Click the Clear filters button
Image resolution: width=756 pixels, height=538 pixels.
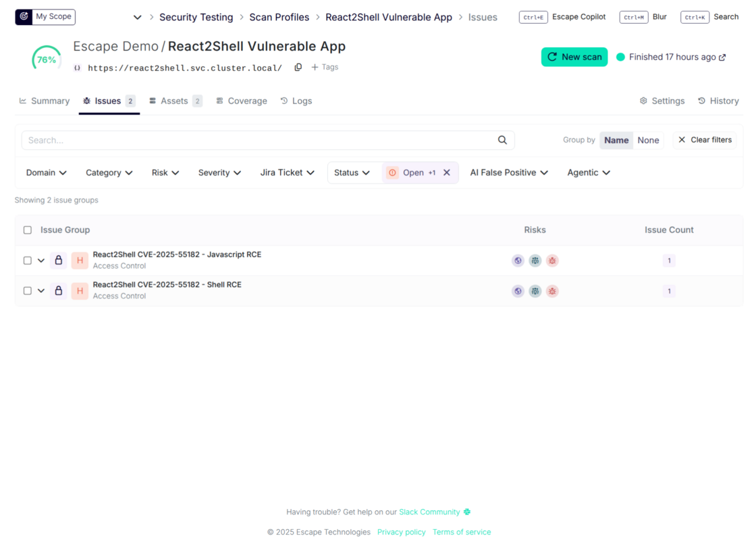coord(705,140)
